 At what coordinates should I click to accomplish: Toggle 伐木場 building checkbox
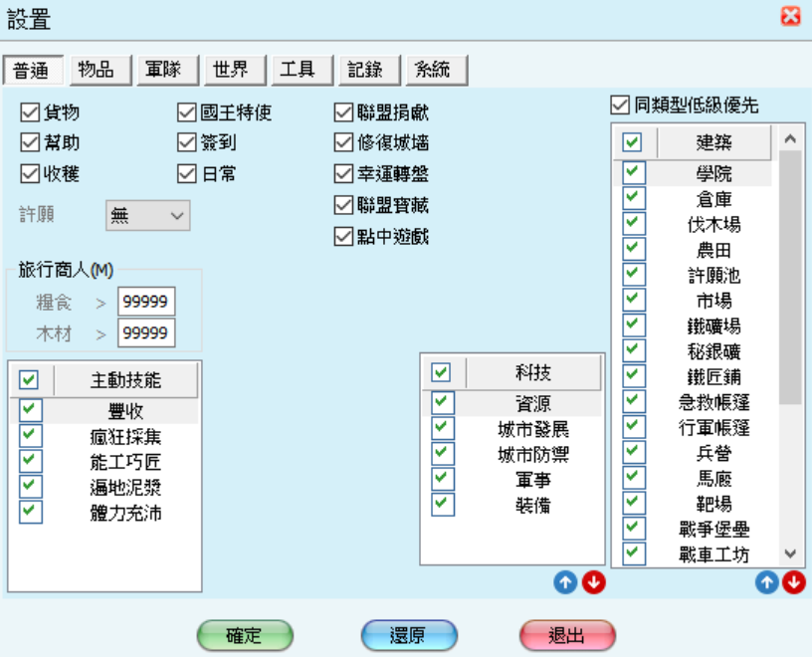tap(634, 223)
